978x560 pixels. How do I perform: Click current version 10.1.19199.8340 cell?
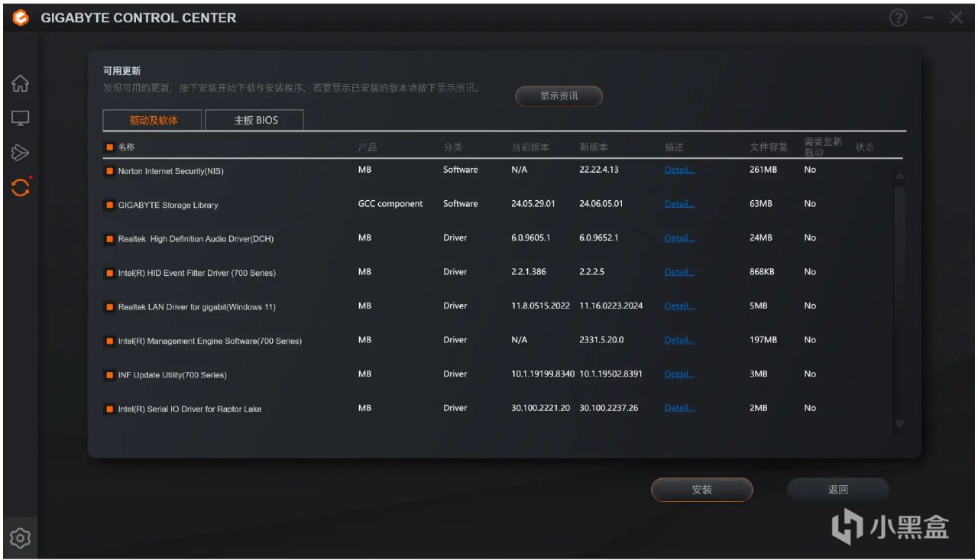(x=542, y=374)
